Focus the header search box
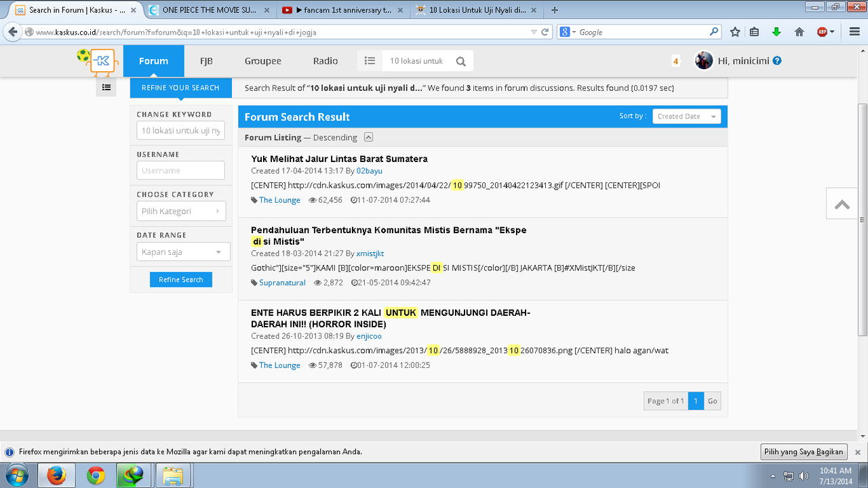Screen dimensions: 868x488 tap(416, 61)
